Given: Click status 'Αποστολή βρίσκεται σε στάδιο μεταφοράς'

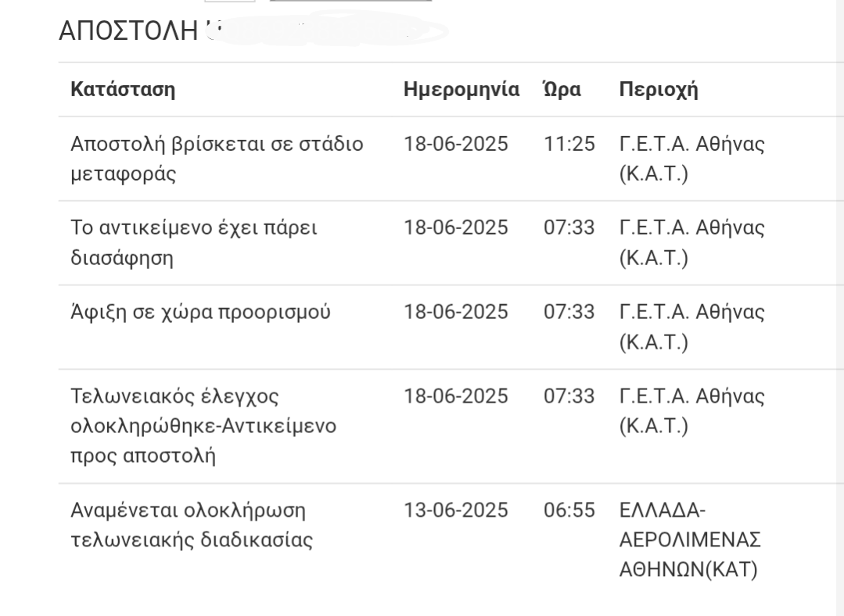Looking at the screenshot, I should (217, 159).
